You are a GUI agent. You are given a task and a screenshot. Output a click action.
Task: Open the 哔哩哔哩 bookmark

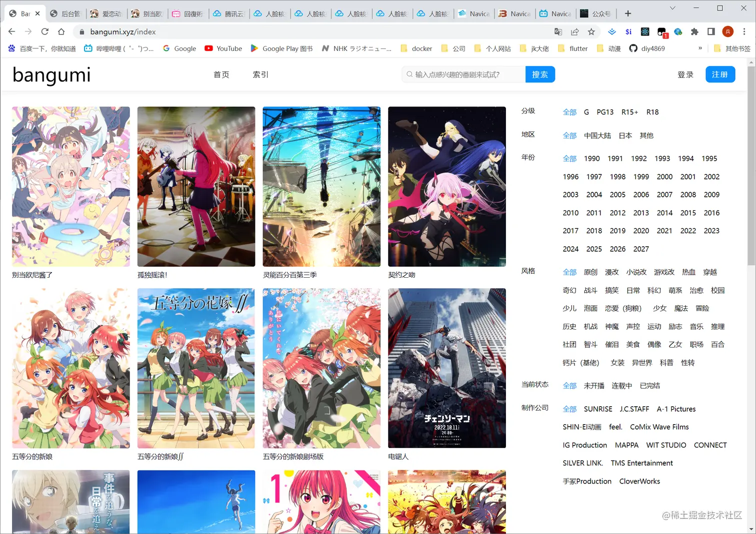coord(118,48)
